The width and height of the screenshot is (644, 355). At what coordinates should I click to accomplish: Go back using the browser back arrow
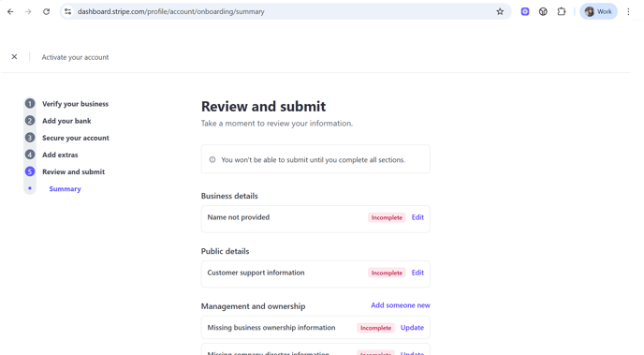point(10,11)
